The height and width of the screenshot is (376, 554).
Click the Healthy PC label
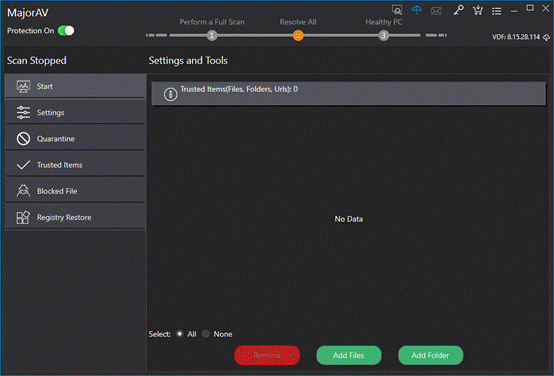tap(384, 22)
